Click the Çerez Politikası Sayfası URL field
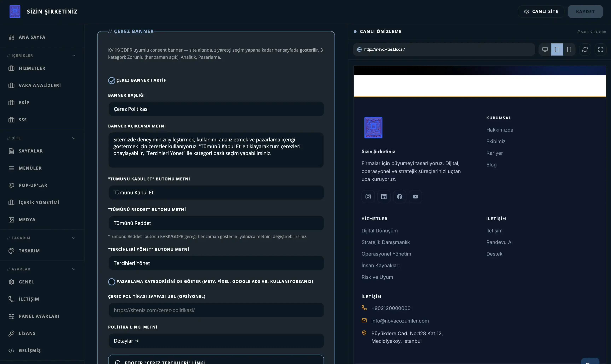 [216, 310]
